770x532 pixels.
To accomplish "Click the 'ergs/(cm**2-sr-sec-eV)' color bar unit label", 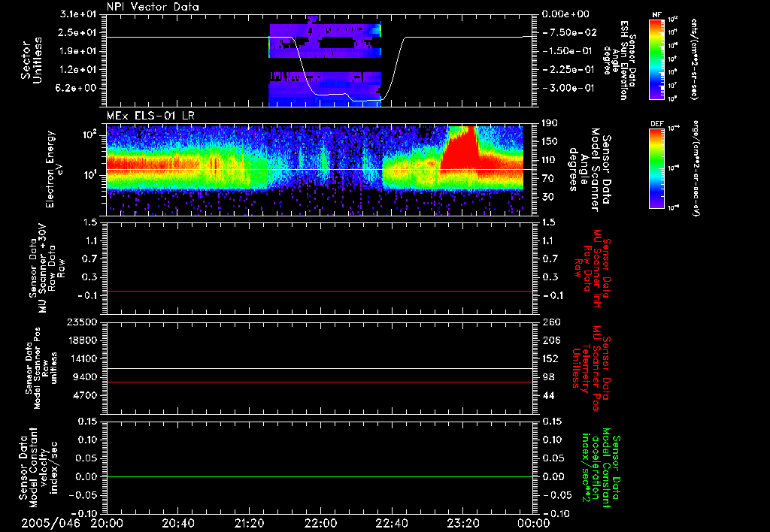I will coord(696,168).
